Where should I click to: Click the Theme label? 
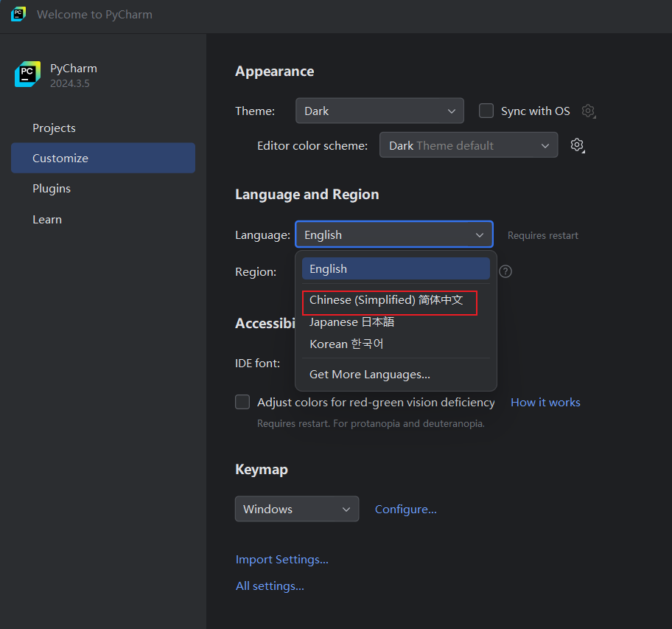tap(255, 111)
